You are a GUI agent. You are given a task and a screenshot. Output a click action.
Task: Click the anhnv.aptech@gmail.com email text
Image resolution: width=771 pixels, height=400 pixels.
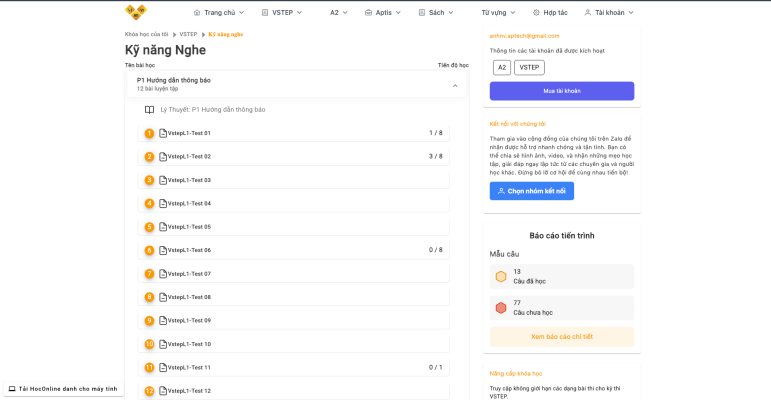(x=524, y=36)
